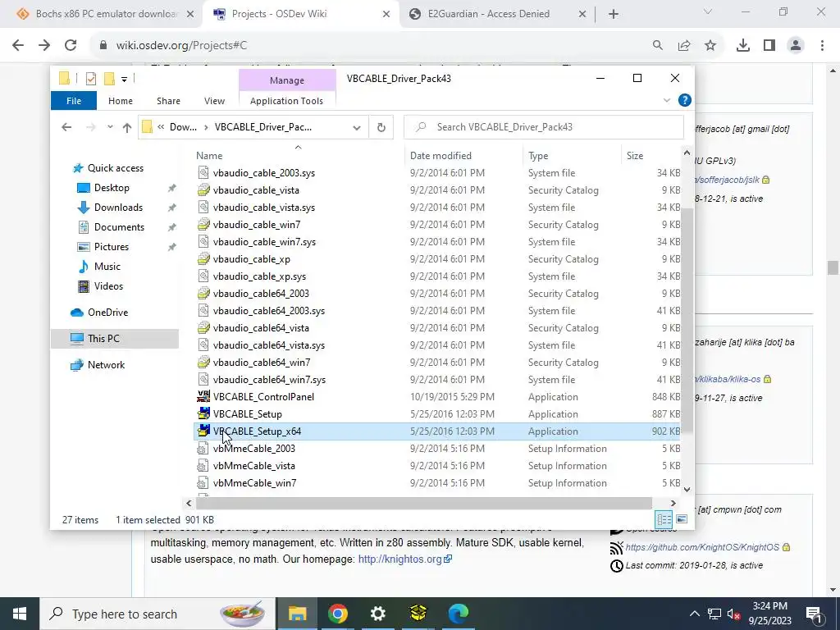Viewport: 840px width, 630px height.
Task: Open Desktop in navigation pane
Action: (x=112, y=188)
